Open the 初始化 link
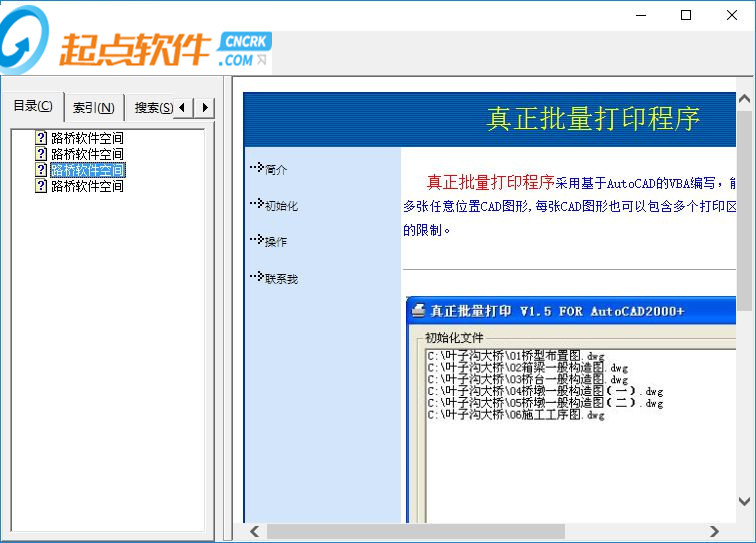756x543 pixels. coord(282,206)
